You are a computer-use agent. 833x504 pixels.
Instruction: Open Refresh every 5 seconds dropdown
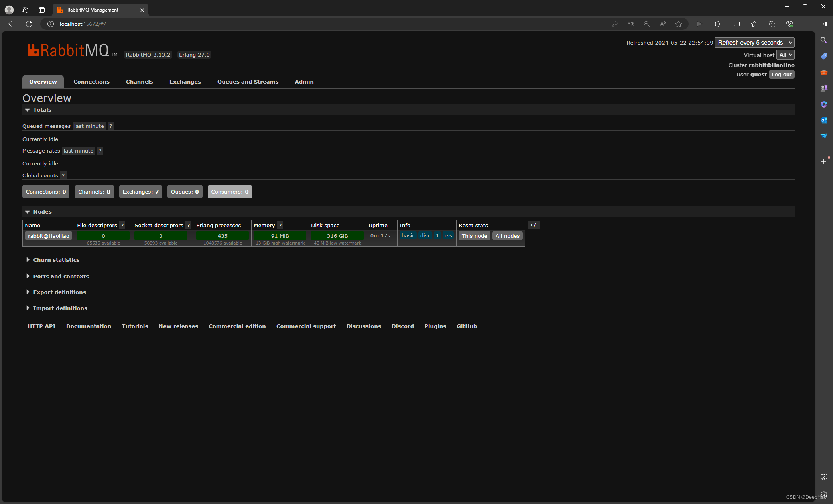(x=754, y=43)
